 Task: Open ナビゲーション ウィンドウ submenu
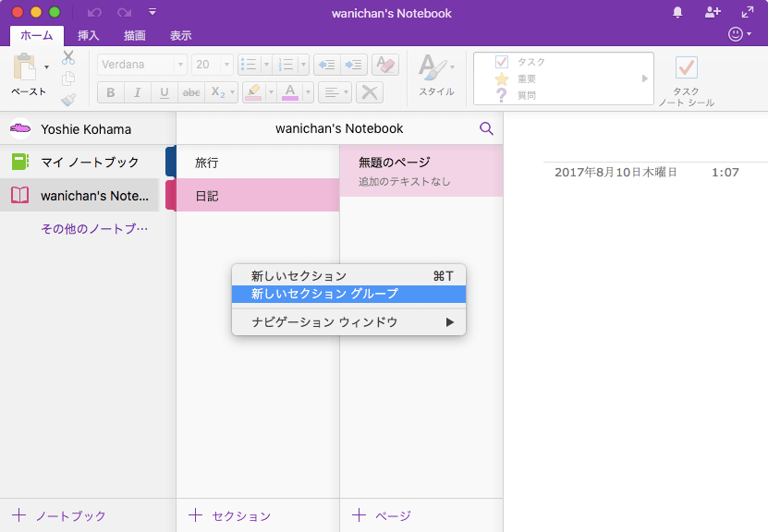(x=348, y=322)
